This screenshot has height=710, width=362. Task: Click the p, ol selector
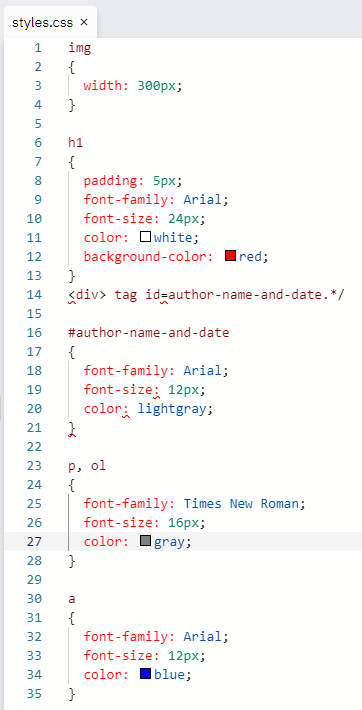pos(87,466)
